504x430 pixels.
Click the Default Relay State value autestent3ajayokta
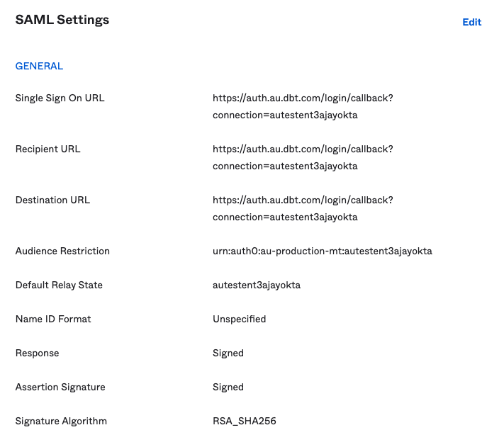coord(257,285)
